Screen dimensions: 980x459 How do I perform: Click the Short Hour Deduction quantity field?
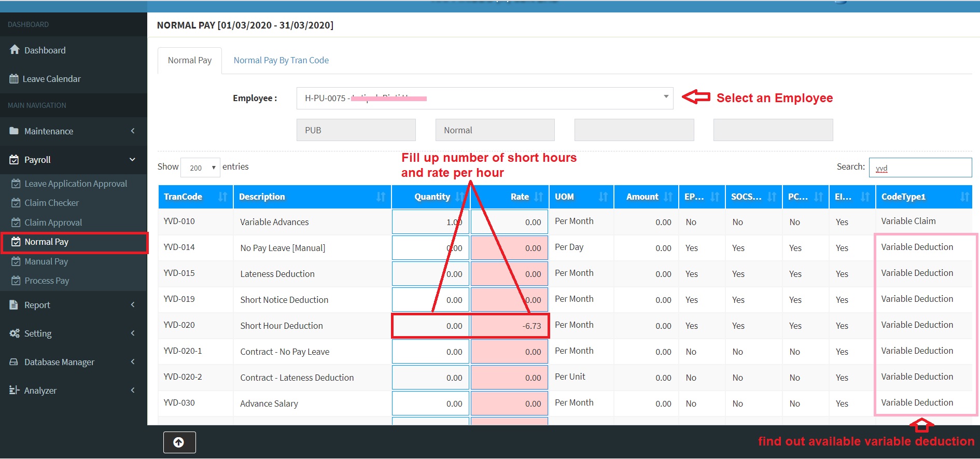pos(431,326)
